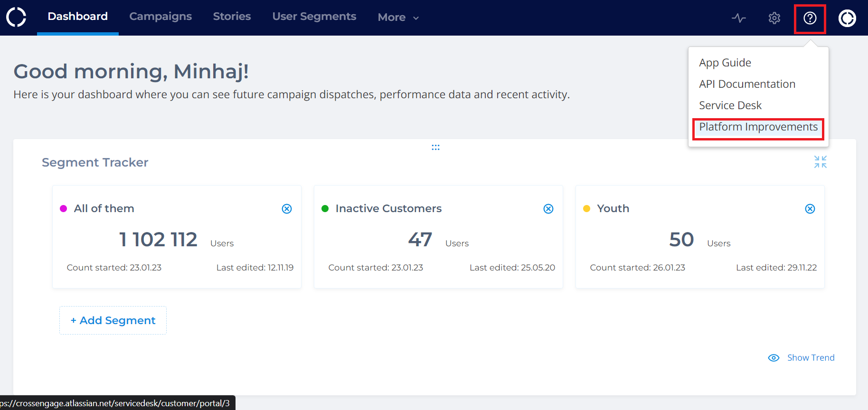Toggle the Show Trend eye icon
The height and width of the screenshot is (410, 868).
coord(774,358)
